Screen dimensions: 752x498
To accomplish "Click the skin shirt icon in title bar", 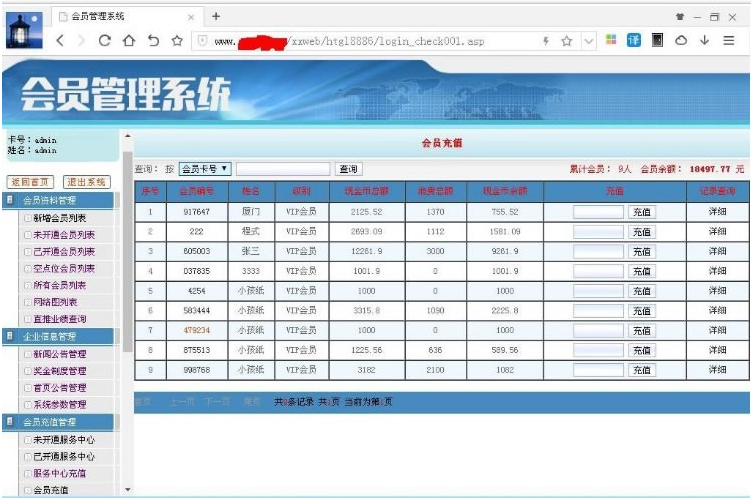I will click(x=680, y=17).
